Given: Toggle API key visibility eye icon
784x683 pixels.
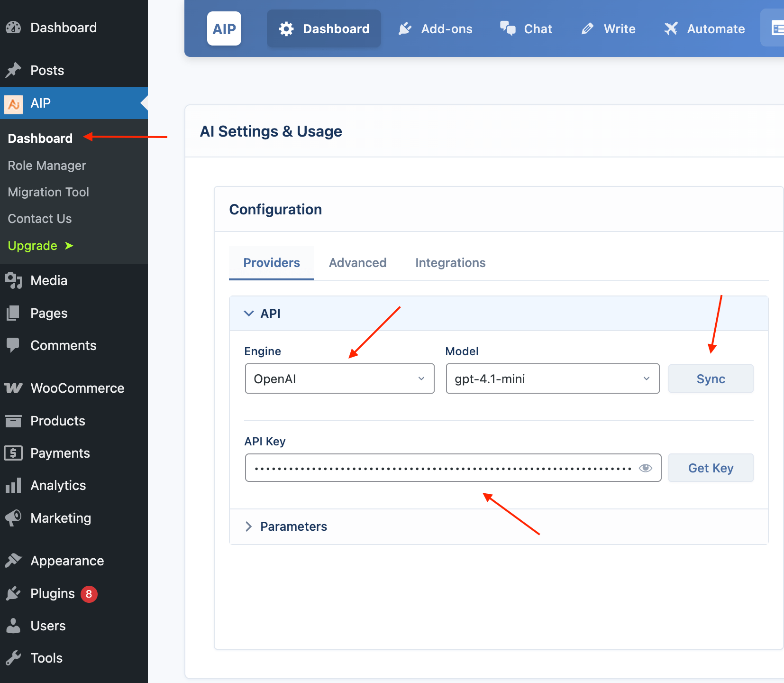Looking at the screenshot, I should tap(646, 468).
